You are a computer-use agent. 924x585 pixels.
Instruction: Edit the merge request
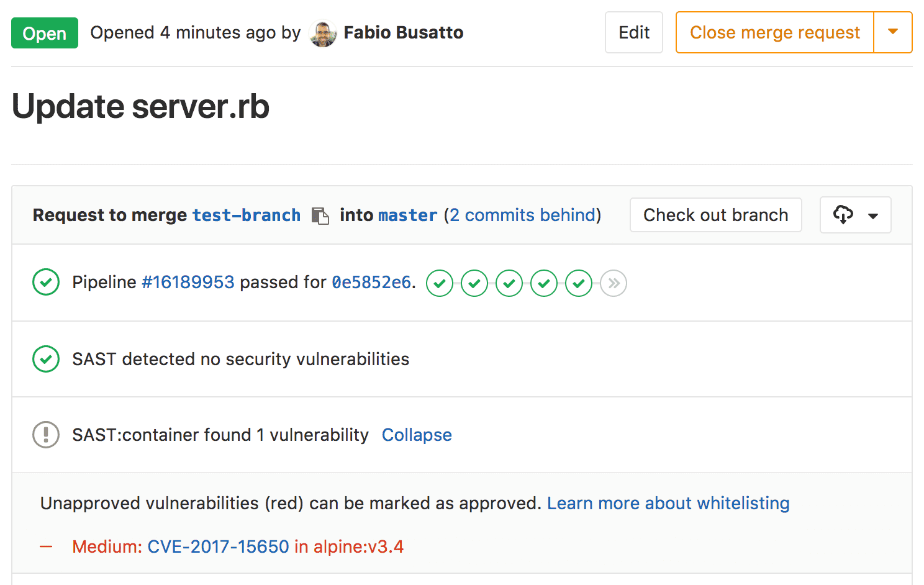pos(633,32)
